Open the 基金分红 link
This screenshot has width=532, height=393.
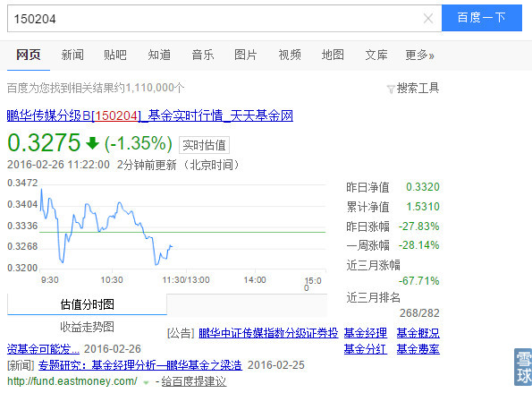point(366,349)
